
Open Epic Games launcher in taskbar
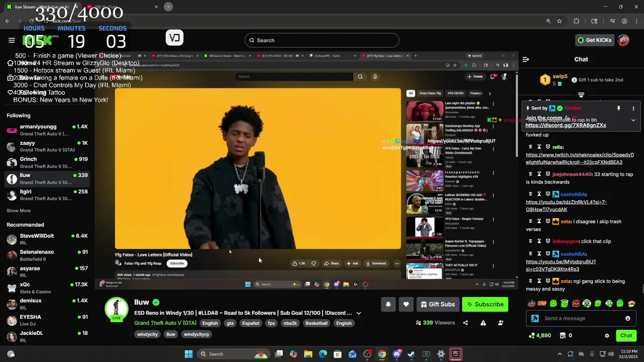click(x=455, y=354)
